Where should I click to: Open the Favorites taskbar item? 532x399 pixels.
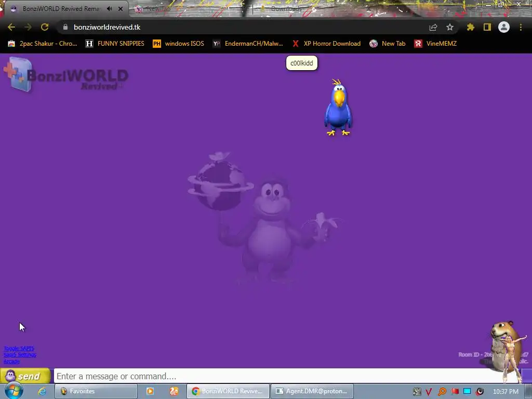[x=96, y=391]
